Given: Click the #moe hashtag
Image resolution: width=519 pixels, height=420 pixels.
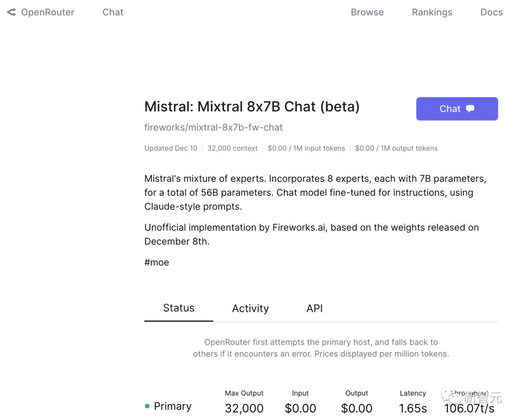Looking at the screenshot, I should [x=157, y=262].
